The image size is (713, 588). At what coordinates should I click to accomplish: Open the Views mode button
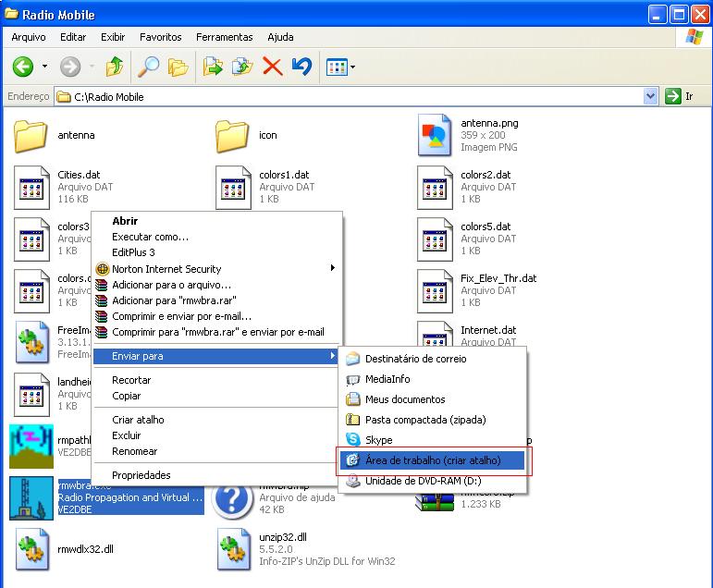pos(337,67)
